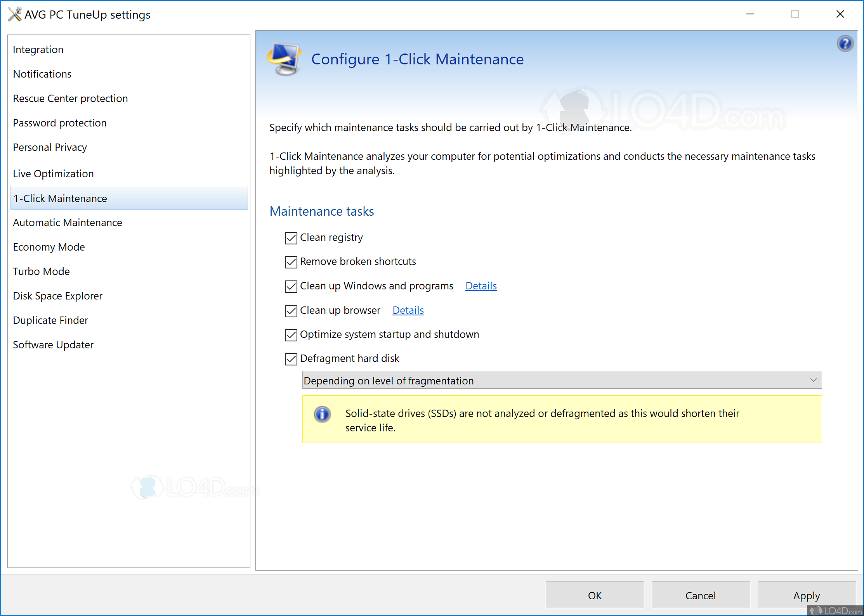Click the computer icon beside Configure 1-Click Maintenance

[285, 59]
